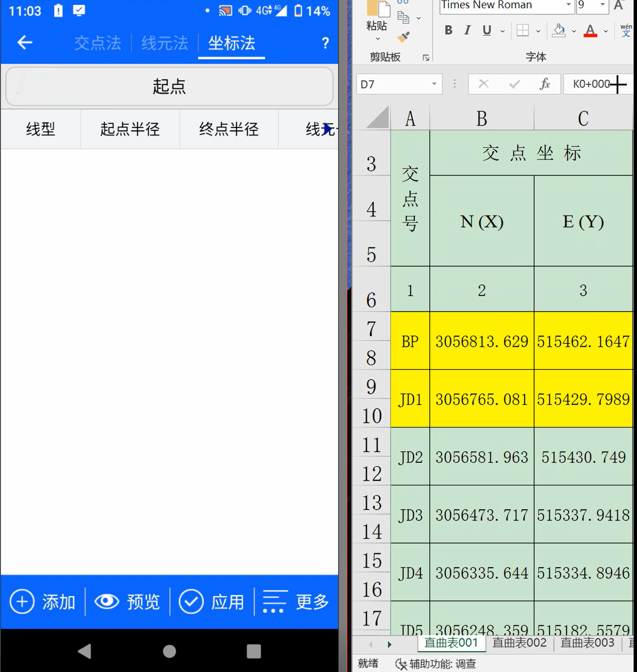Open the clipboard pane launcher
Screen dimensions: 637x672
pyautogui.click(x=426, y=57)
